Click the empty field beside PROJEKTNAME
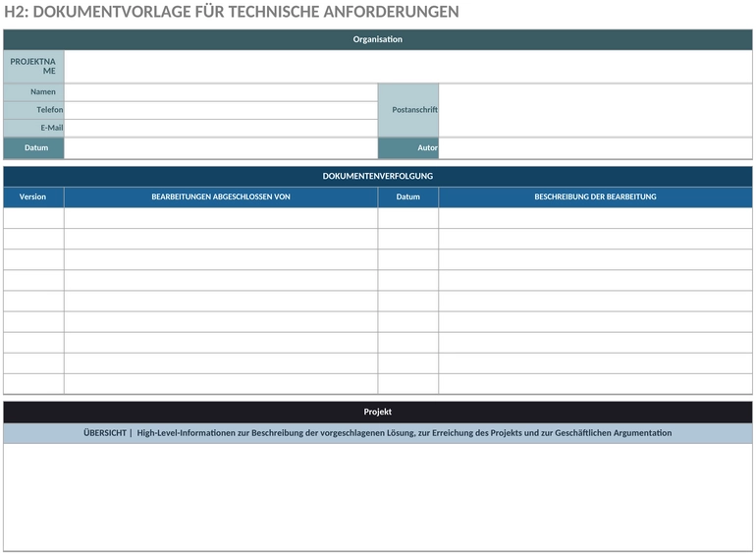 click(x=407, y=67)
